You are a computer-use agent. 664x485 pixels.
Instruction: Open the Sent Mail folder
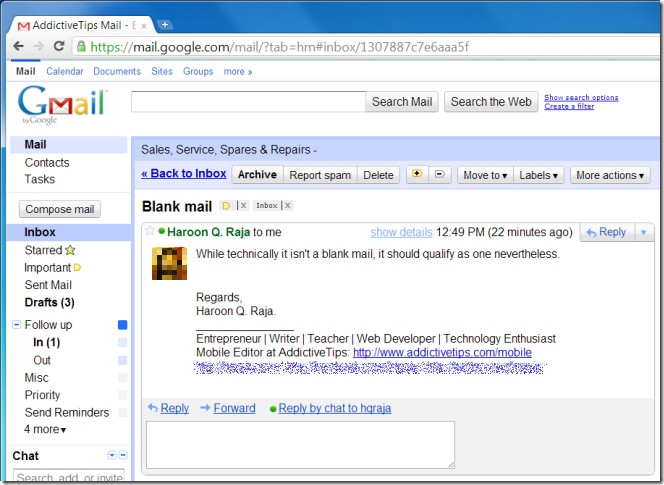coord(48,285)
